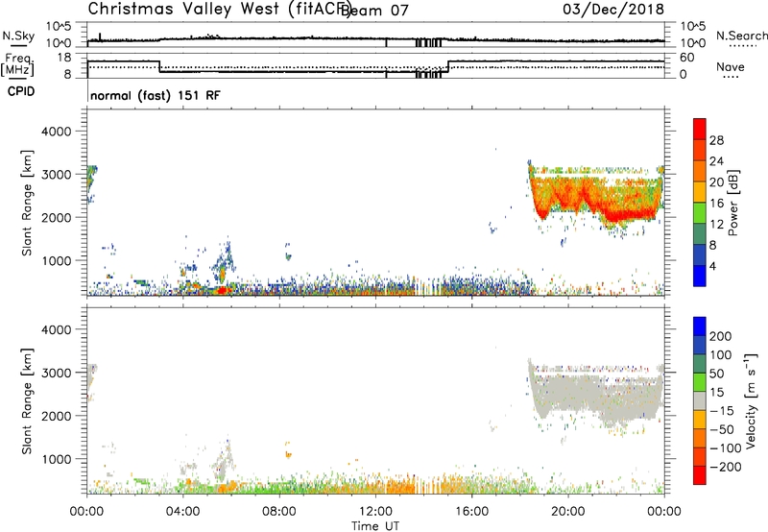Click the date '03/Dec/2018'

pyautogui.click(x=613, y=10)
